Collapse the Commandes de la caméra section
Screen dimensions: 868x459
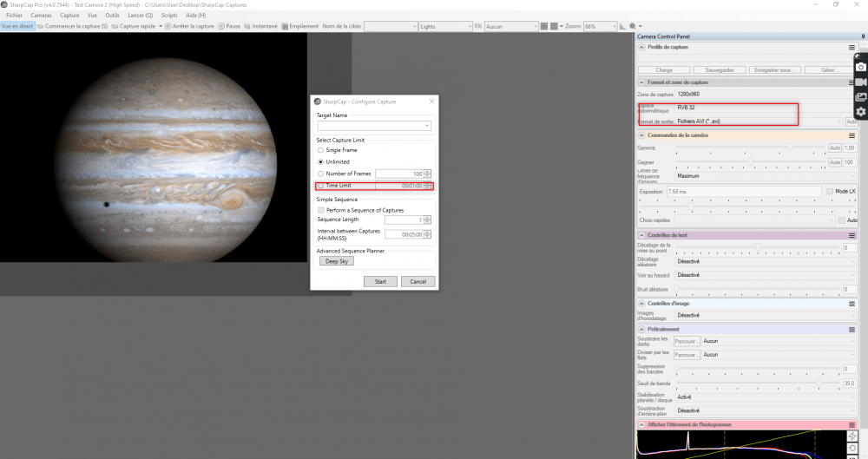point(641,135)
